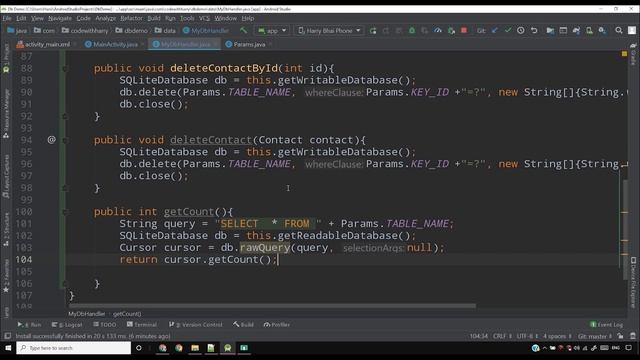This screenshot has width=640, height=360.
Task: Open the Terminal tool window
Action: [x=142, y=324]
